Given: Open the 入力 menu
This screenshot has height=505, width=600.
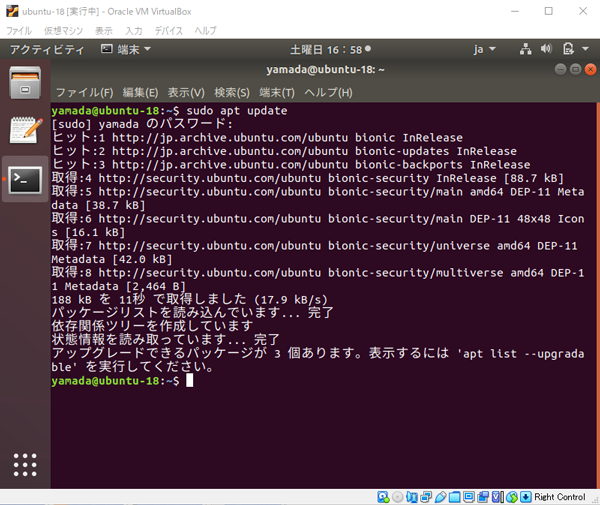Looking at the screenshot, I should pyautogui.click(x=134, y=31).
